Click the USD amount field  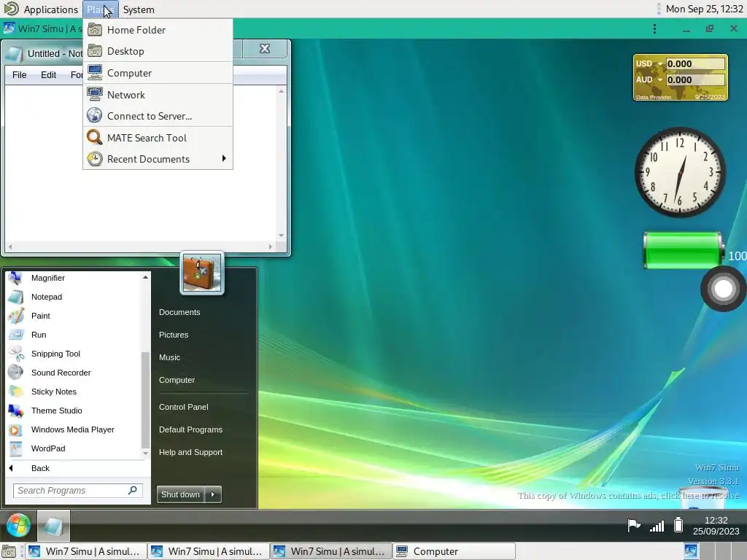(x=695, y=64)
